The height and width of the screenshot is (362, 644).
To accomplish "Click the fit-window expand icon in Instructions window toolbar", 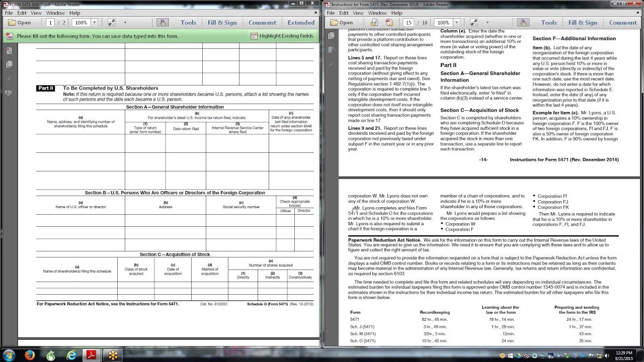I will coord(474,23).
